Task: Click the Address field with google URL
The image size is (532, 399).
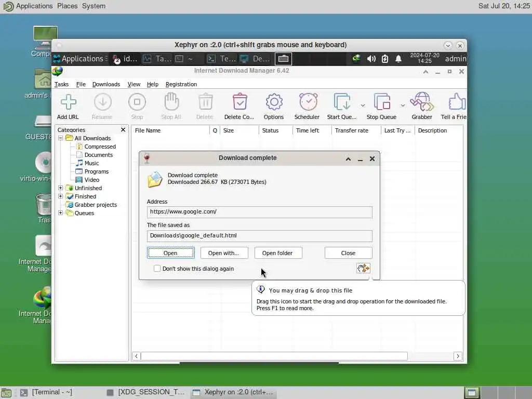Action: [260, 212]
